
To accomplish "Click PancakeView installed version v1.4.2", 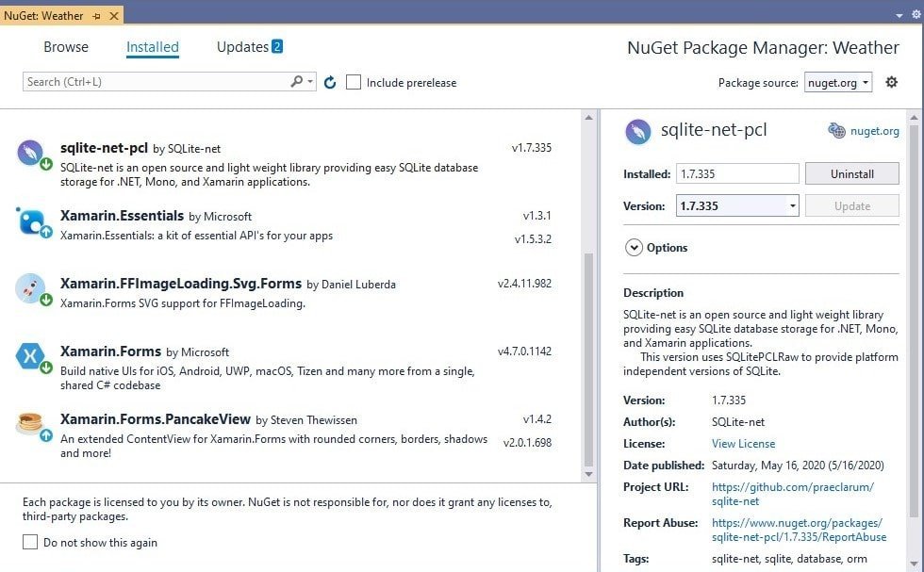I will [536, 418].
